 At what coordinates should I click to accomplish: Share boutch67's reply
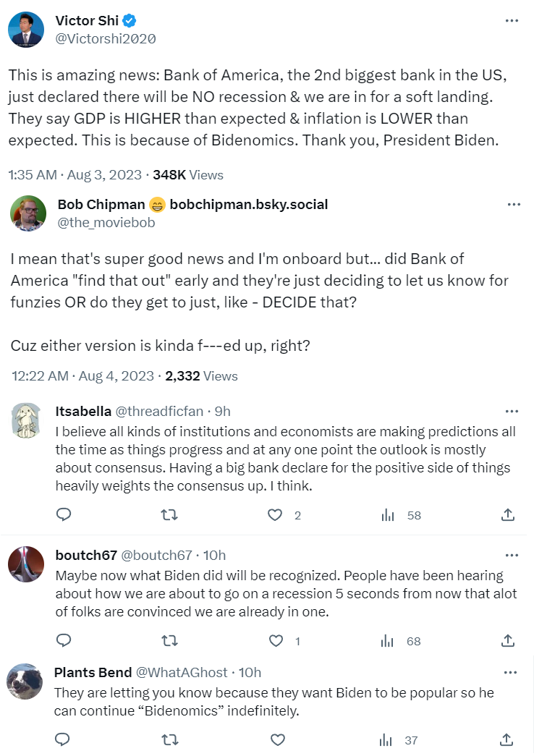508,640
